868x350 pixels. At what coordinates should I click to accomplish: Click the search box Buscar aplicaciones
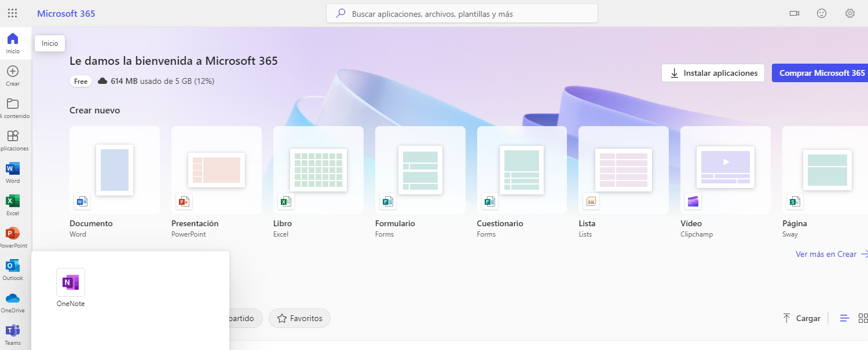[462, 13]
